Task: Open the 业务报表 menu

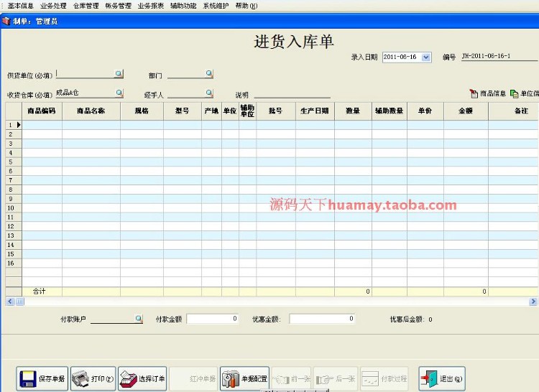Action: click(x=151, y=6)
